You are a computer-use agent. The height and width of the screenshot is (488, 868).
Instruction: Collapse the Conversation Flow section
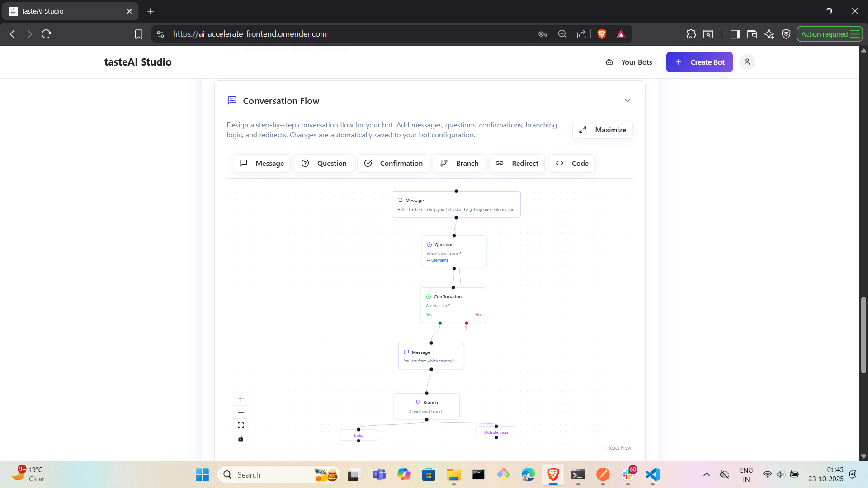coord(627,100)
